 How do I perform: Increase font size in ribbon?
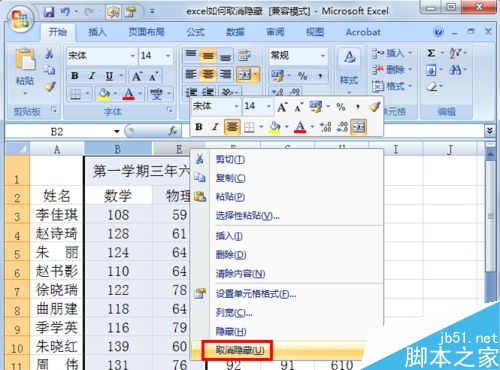(137, 76)
